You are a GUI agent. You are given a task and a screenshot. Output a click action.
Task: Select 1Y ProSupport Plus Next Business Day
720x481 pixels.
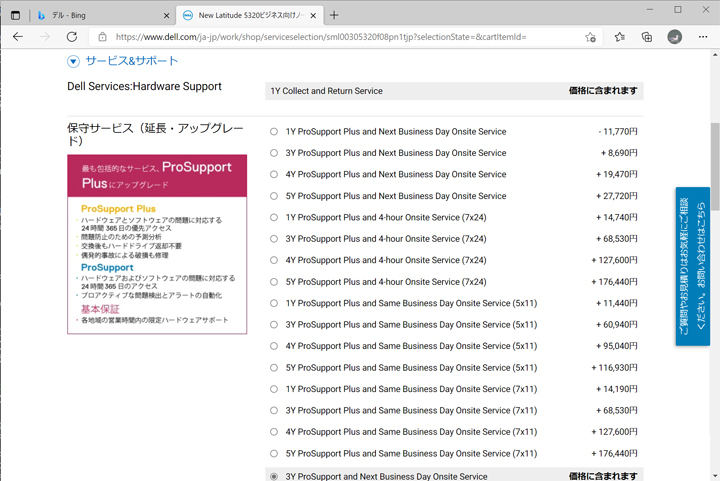[274, 132]
